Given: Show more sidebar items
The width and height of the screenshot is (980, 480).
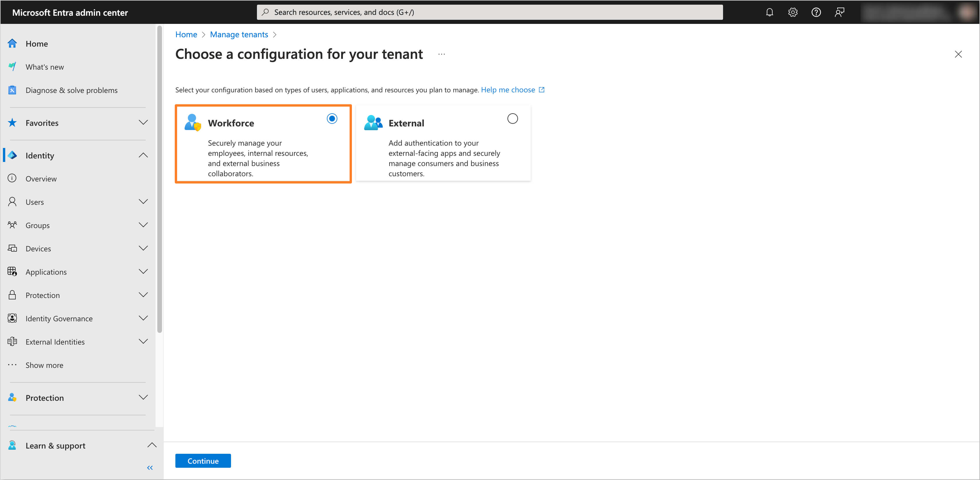Looking at the screenshot, I should tap(44, 365).
